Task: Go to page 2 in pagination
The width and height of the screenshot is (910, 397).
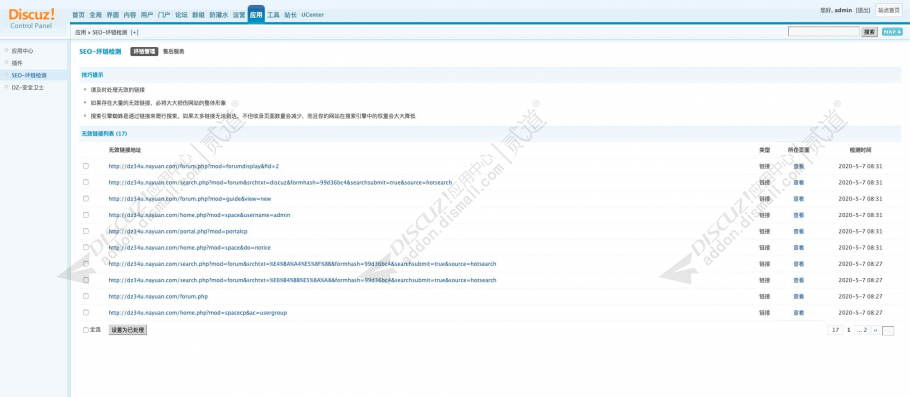Action: [x=862, y=330]
